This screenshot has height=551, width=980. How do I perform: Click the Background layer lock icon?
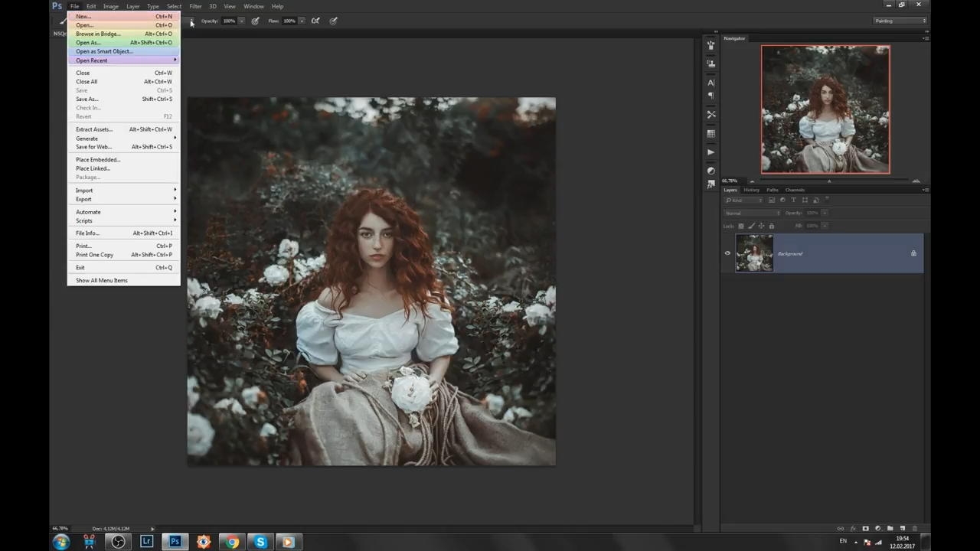click(x=913, y=253)
